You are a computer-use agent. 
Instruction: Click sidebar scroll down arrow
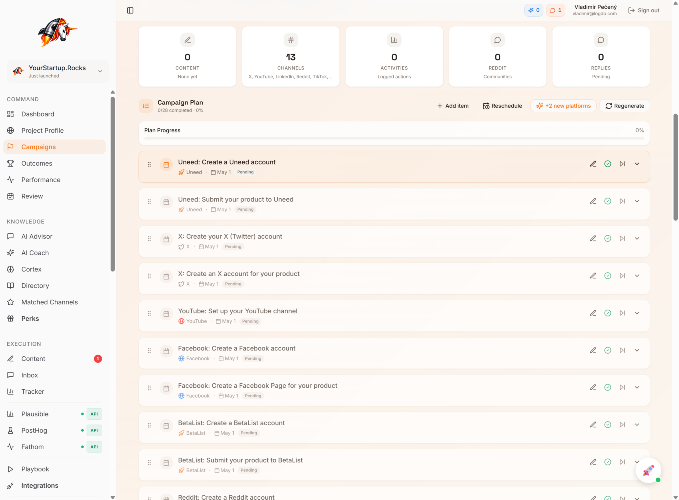(113, 497)
